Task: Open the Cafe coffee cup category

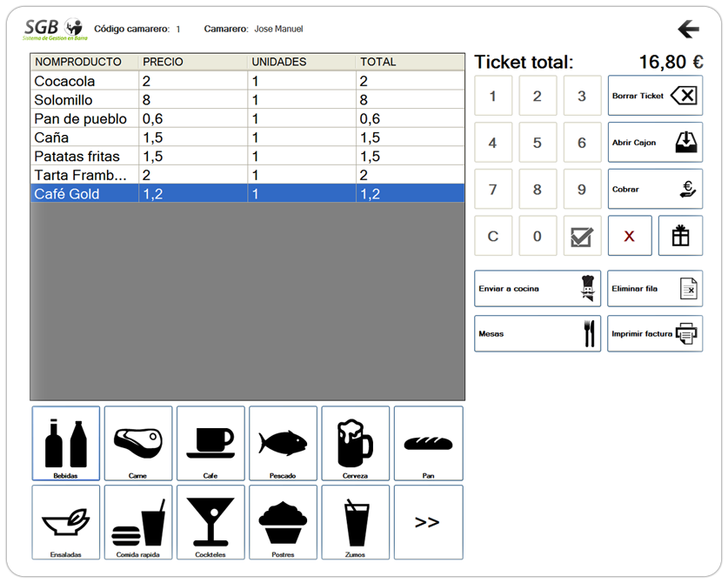Action: (210, 443)
